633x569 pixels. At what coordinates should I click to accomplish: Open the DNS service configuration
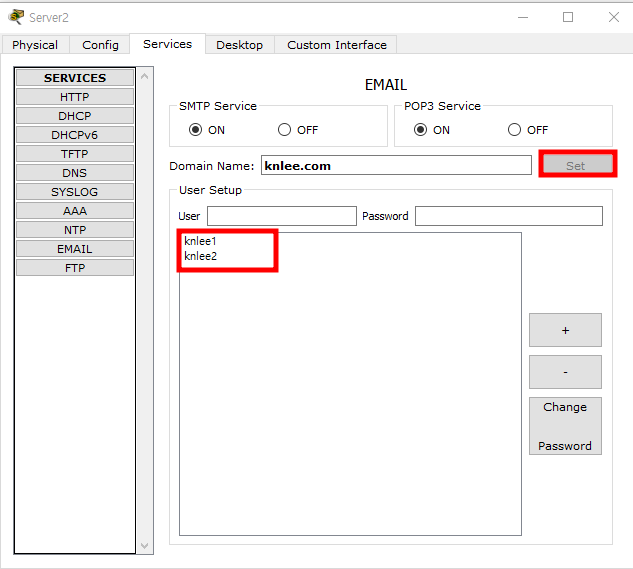click(75, 173)
